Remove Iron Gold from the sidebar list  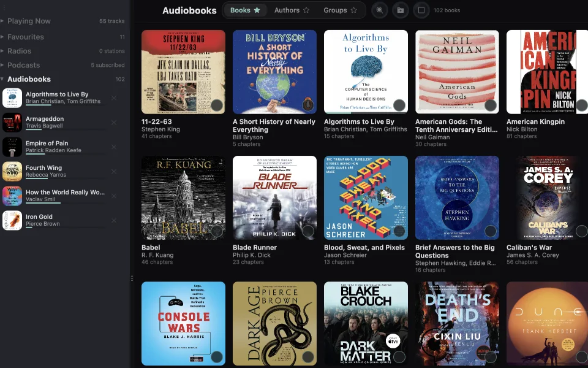(x=114, y=220)
